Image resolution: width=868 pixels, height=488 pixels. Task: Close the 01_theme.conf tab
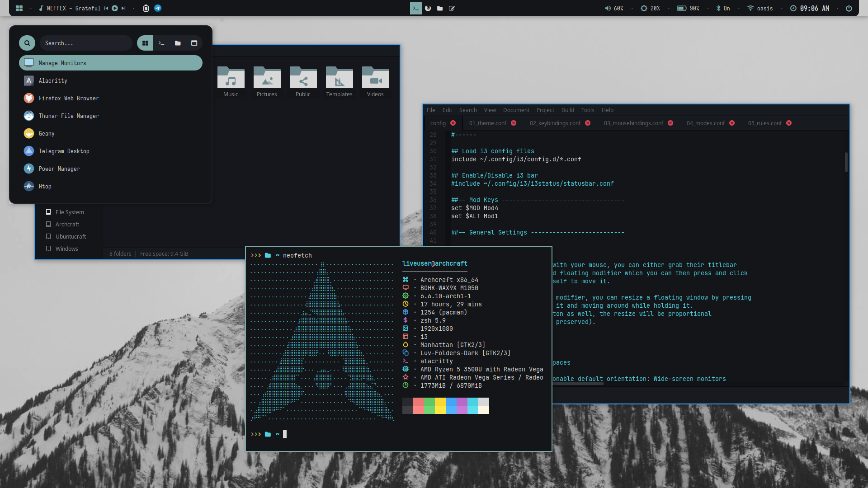[514, 123]
